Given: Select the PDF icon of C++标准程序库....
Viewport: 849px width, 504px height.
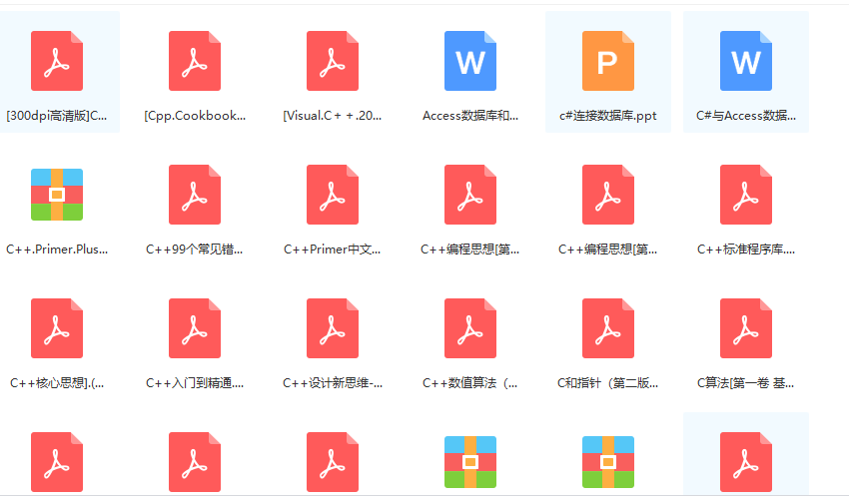Looking at the screenshot, I should 745,195.
